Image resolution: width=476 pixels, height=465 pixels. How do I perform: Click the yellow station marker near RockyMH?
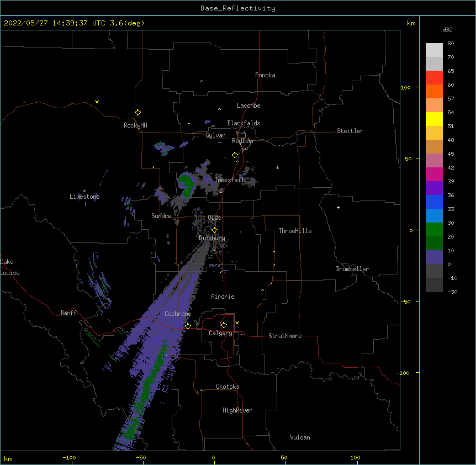(x=137, y=112)
